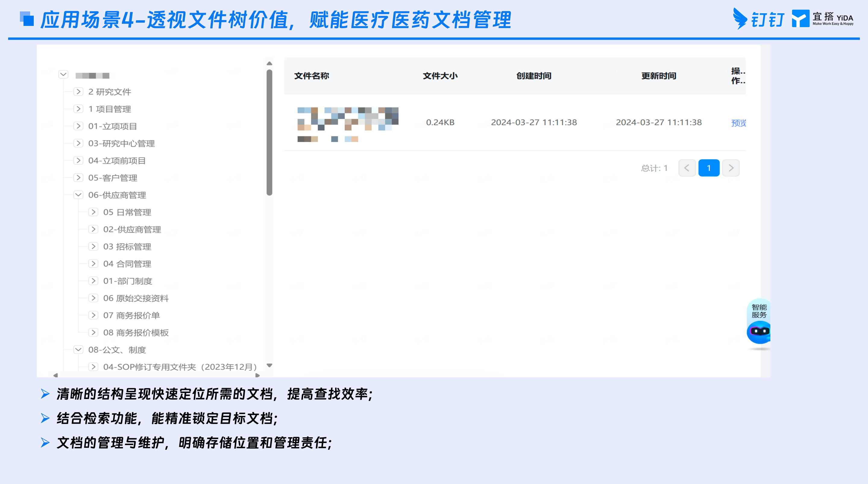
Task: Select page 1 in pagination
Action: (x=709, y=168)
